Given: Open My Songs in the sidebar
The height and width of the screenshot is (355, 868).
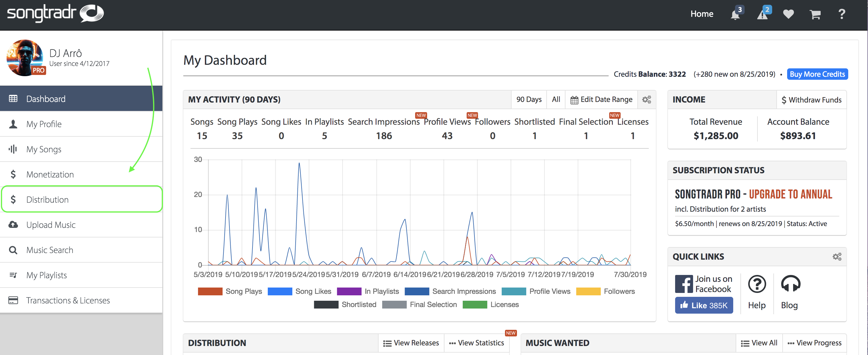Looking at the screenshot, I should click(x=81, y=149).
